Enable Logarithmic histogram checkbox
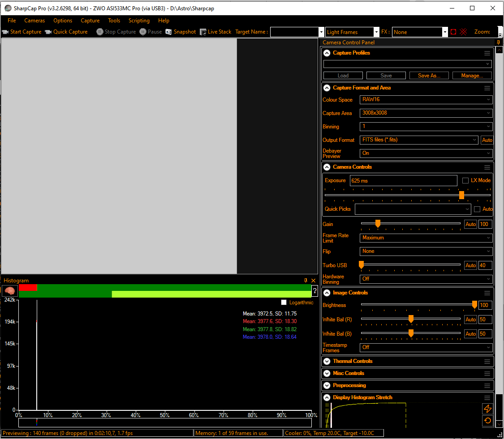 click(x=284, y=302)
